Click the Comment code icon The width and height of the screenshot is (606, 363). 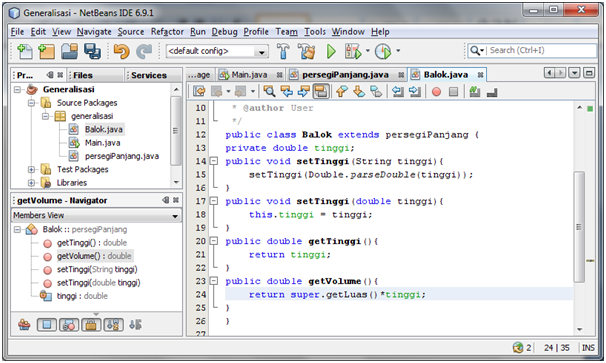(475, 92)
